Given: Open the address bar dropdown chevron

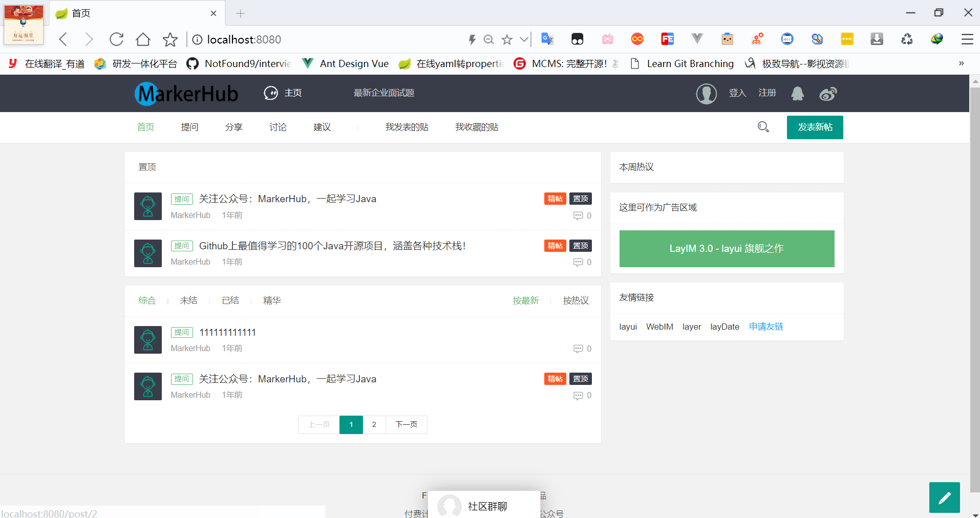Looking at the screenshot, I should [524, 39].
